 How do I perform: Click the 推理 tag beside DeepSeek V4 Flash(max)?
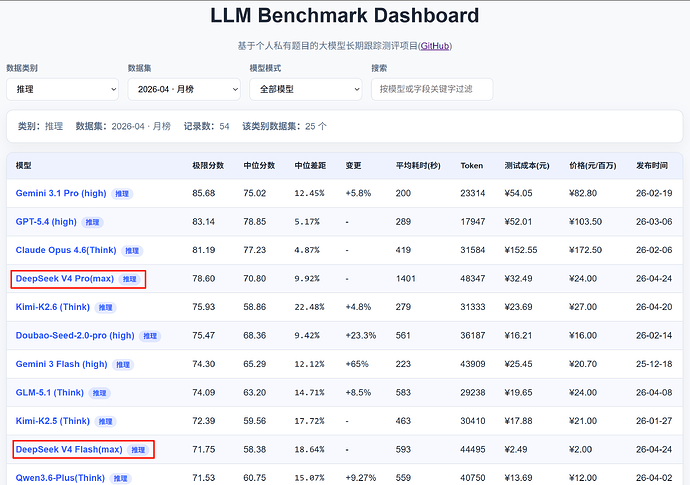tap(138, 450)
